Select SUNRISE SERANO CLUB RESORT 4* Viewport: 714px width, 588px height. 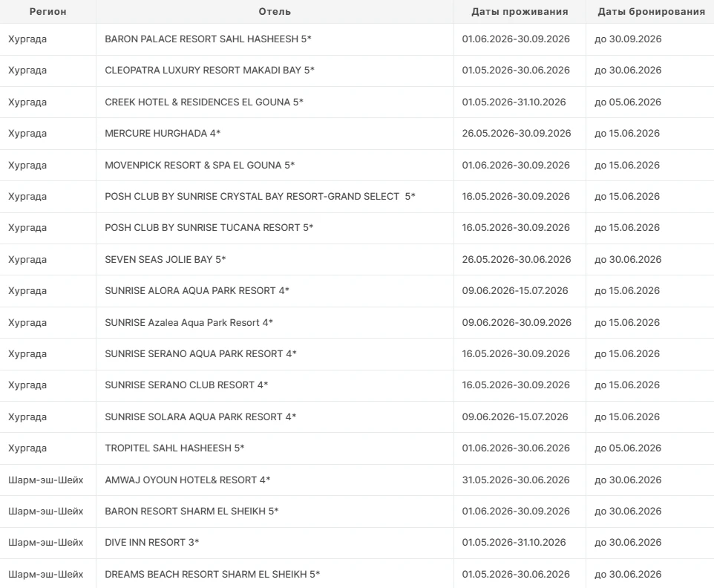pos(186,385)
